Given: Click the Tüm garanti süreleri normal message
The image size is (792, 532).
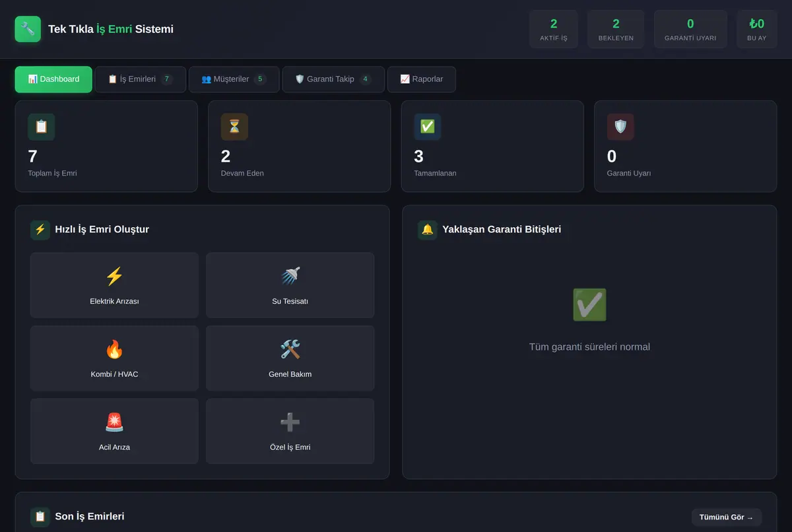Looking at the screenshot, I should click(x=589, y=347).
